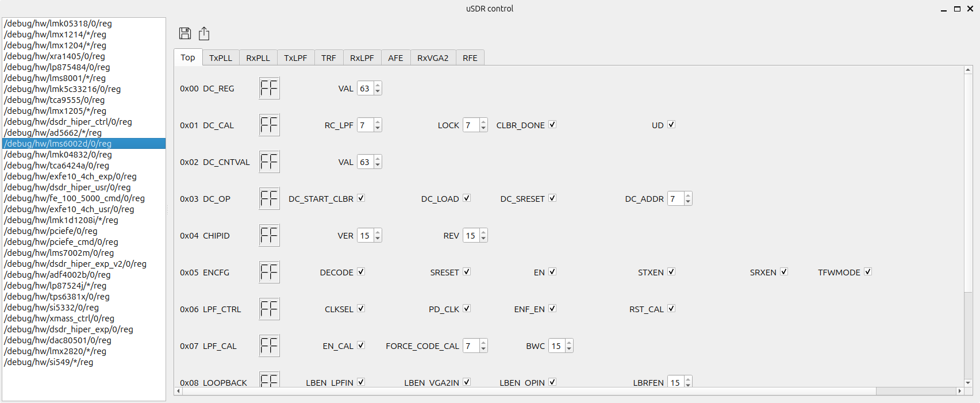This screenshot has height=403, width=980.
Task: Click the vertical scrollbar down arrow
Action: (x=968, y=382)
